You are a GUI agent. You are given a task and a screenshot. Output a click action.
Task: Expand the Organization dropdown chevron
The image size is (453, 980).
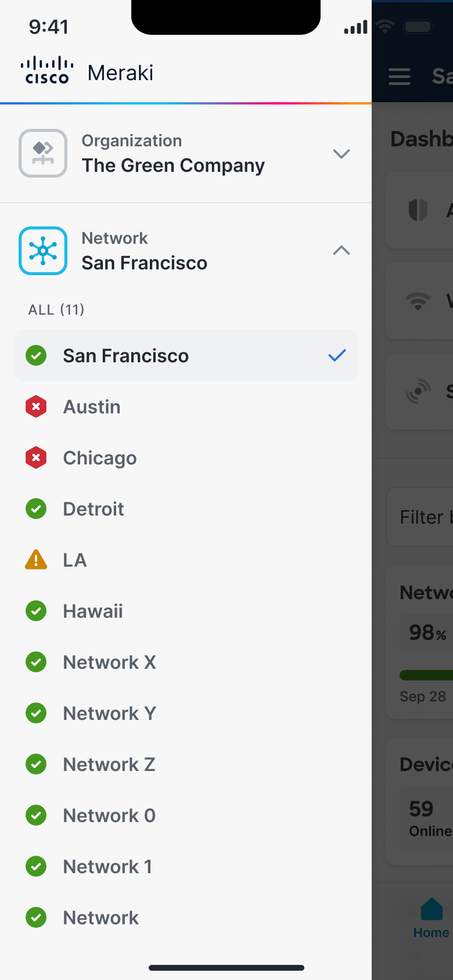point(341,154)
